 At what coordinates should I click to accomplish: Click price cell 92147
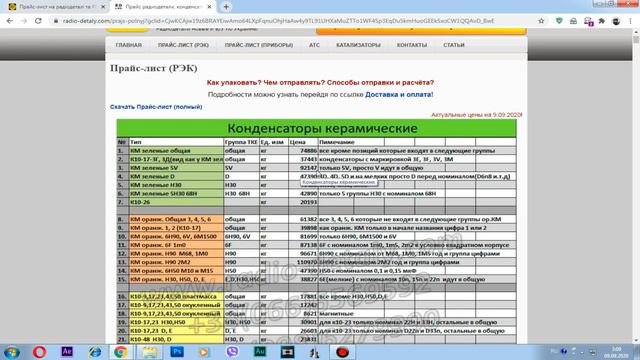303,168
